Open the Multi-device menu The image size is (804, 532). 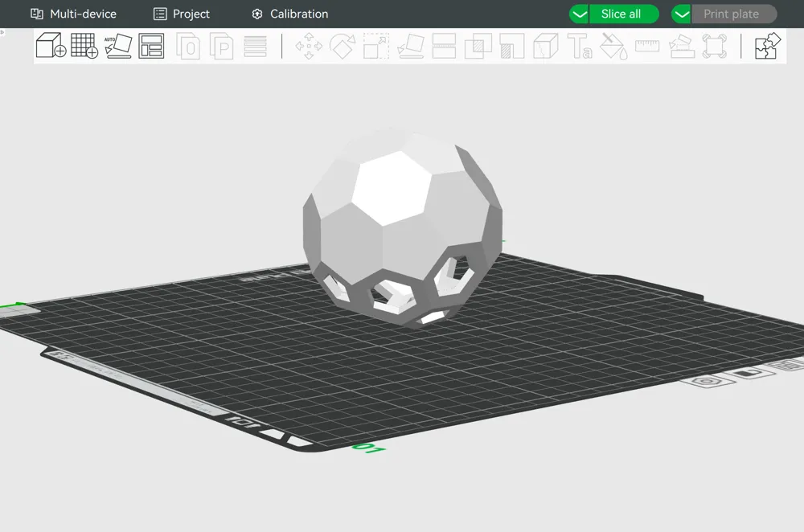tap(73, 14)
